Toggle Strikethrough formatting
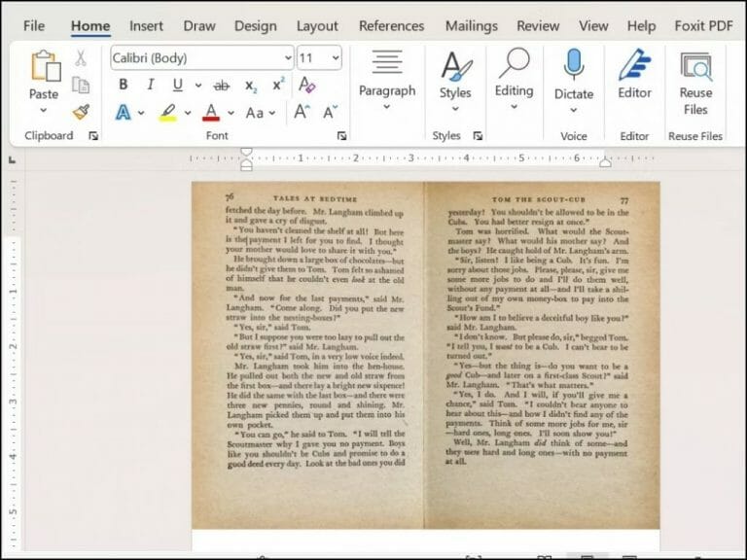The height and width of the screenshot is (560, 747). point(221,86)
